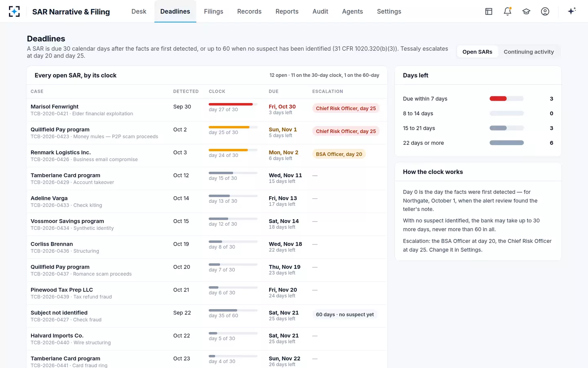Go to the Settings tab
Image resolution: width=588 pixels, height=368 pixels.
tap(389, 11)
